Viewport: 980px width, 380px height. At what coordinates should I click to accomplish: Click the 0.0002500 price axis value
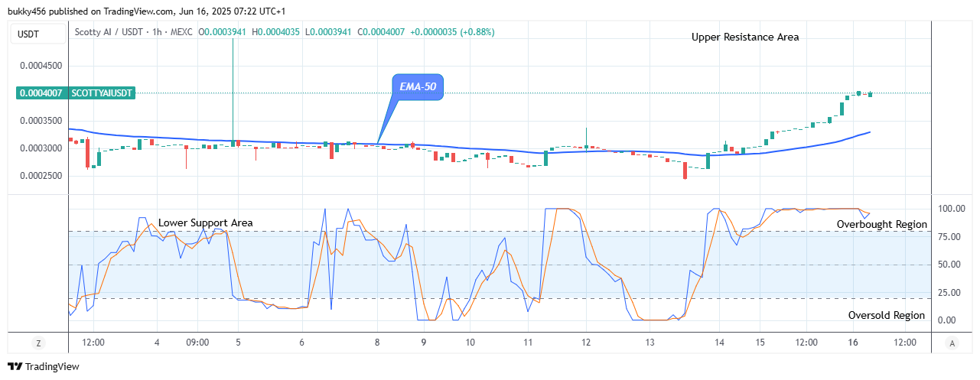tap(41, 176)
